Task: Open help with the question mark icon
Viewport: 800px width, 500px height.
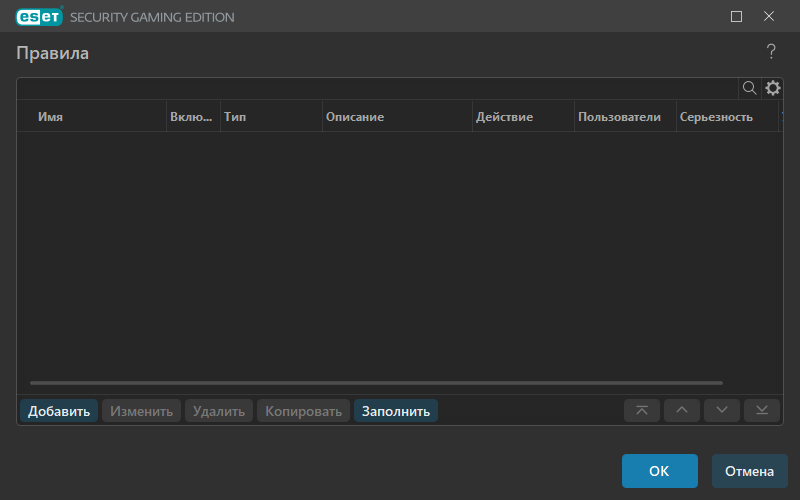Action: 771,52
